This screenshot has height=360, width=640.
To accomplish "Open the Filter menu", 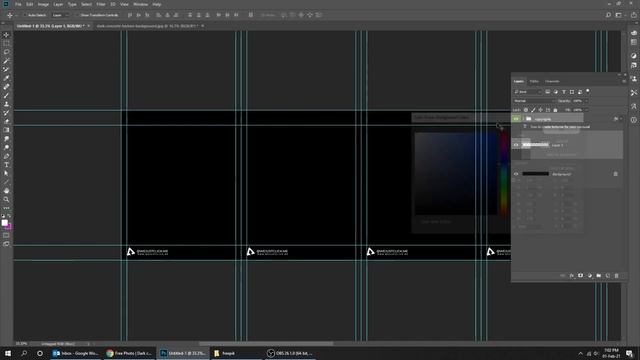I will (101, 4).
